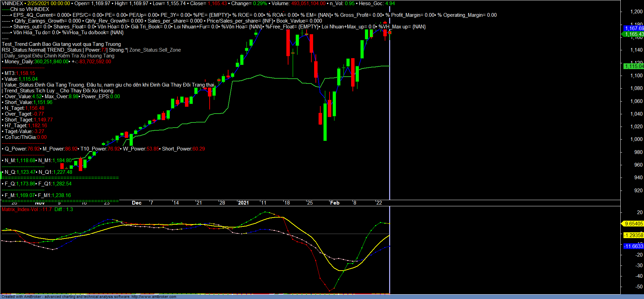
Task: Click the Dec label on date axis
Action: (x=137, y=203)
